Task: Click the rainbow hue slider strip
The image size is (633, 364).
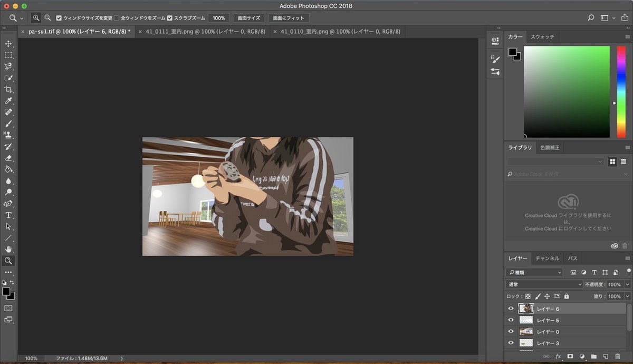Action: [621, 92]
